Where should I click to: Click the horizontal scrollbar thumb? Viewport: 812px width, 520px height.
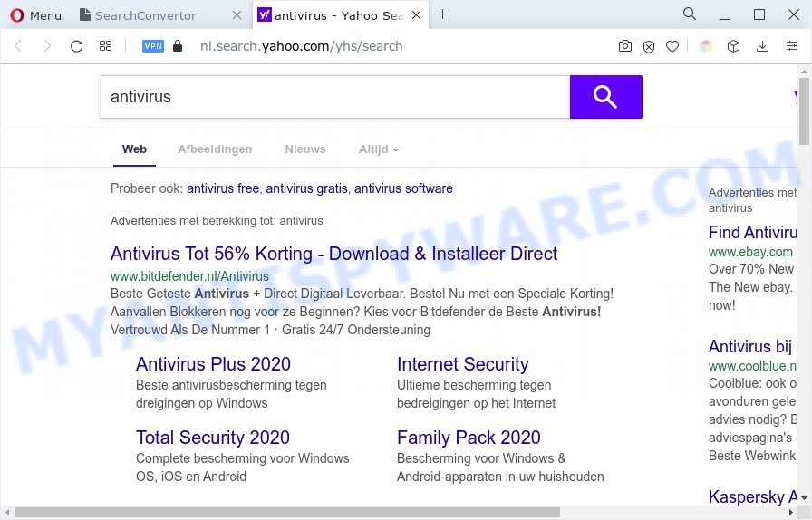tap(287, 513)
